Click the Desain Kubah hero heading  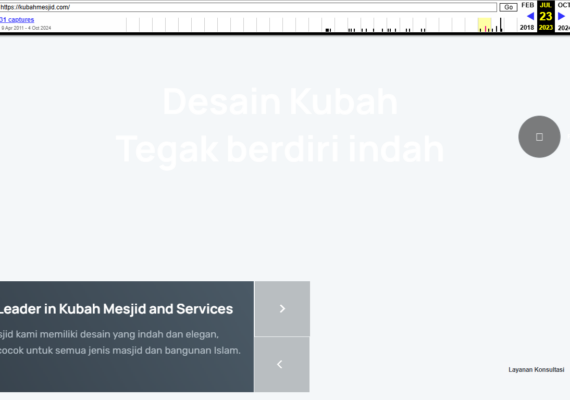point(280,102)
